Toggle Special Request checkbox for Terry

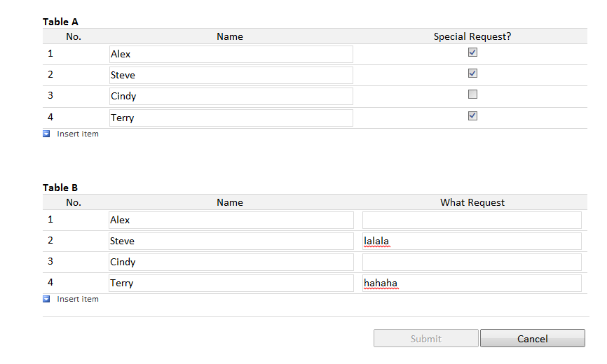pyautogui.click(x=472, y=116)
